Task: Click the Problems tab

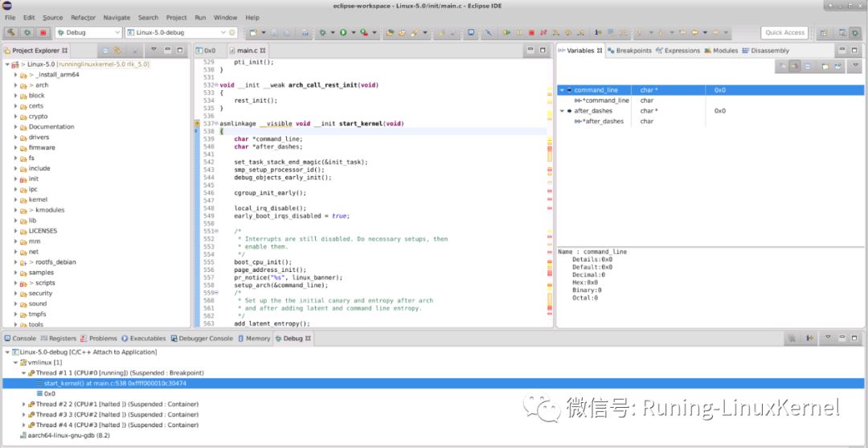Action: point(99,339)
